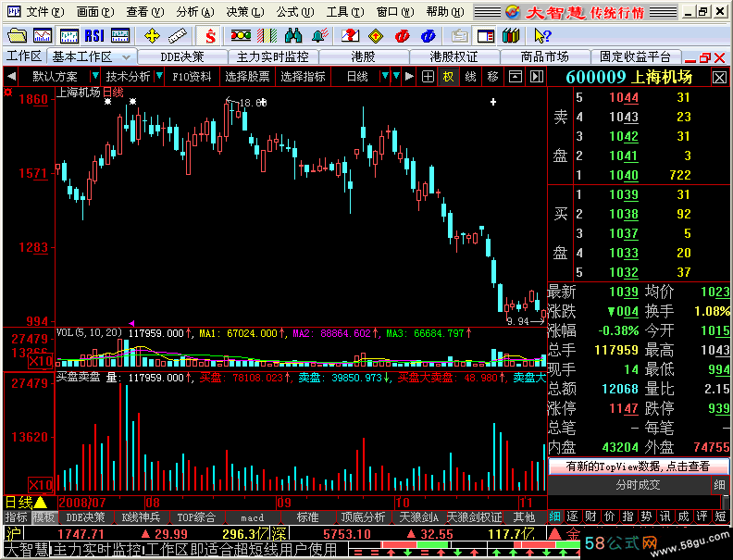Click the yellow diamond sign icon
The width and height of the screenshot is (733, 560).
coord(376,35)
